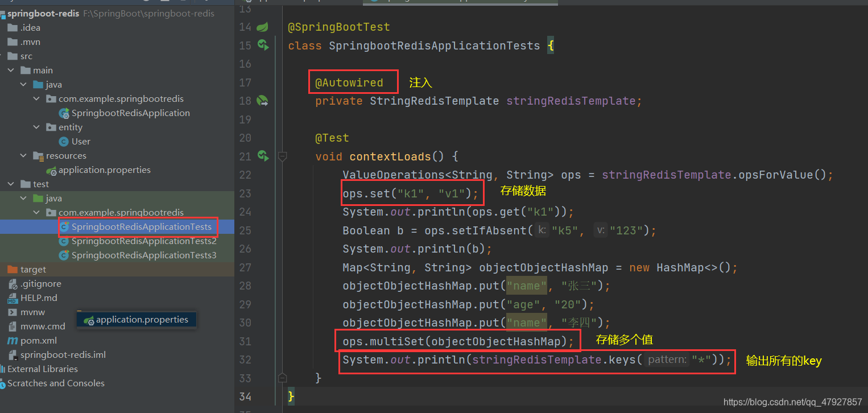868x413 pixels.
Task: Click the Maven icon beside pom.xml
Action: point(13,341)
